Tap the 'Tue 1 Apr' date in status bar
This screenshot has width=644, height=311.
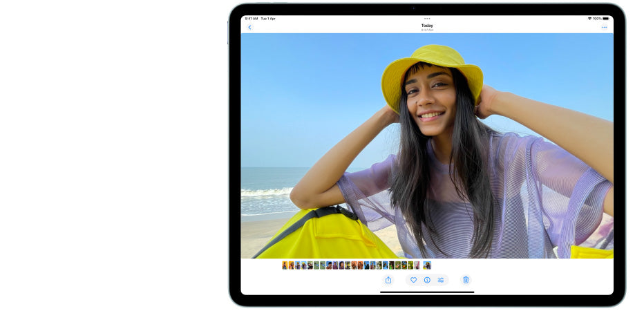point(268,19)
